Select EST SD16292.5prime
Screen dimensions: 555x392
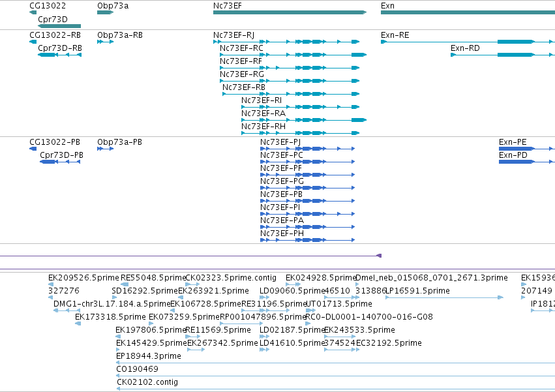114,297
